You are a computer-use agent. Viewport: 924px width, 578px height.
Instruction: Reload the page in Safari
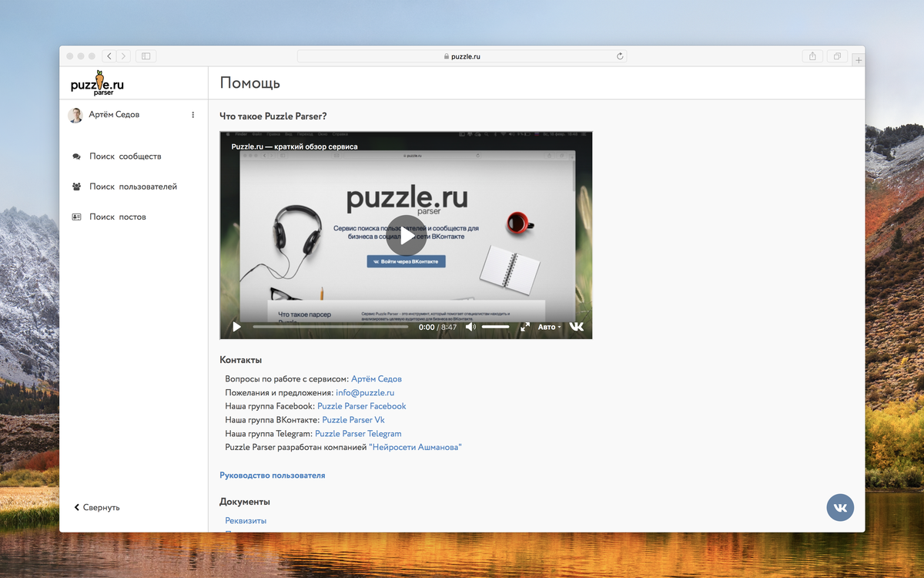620,56
